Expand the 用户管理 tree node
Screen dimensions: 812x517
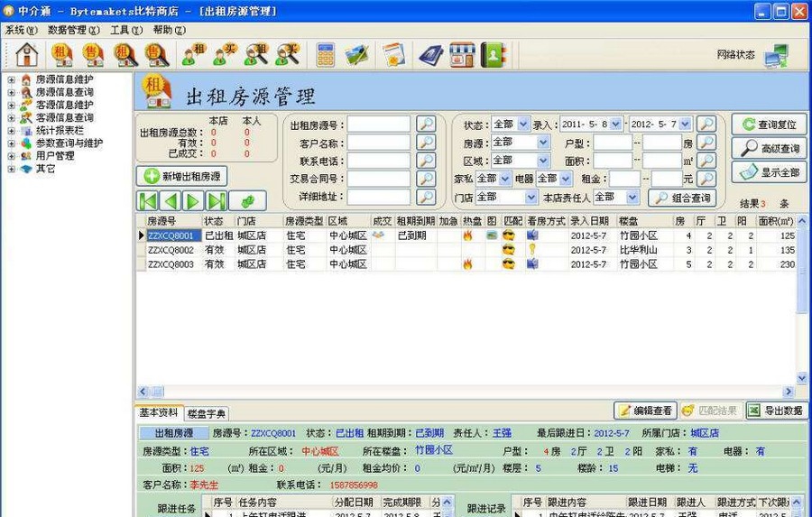tap(12, 156)
